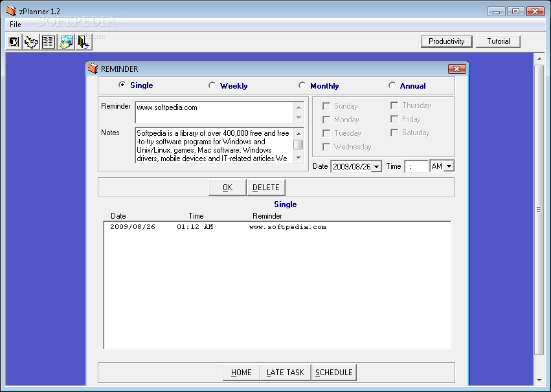Click the REMINDER dialog title icon

[x=93, y=69]
